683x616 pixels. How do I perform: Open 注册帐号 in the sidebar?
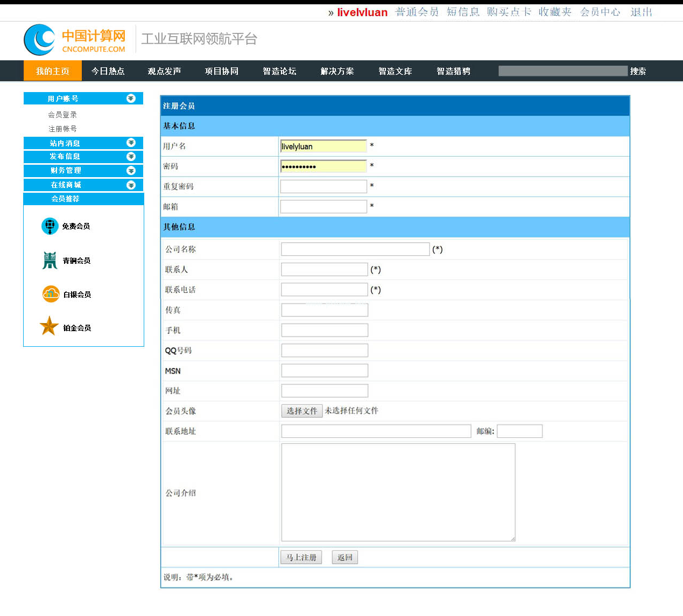62,129
